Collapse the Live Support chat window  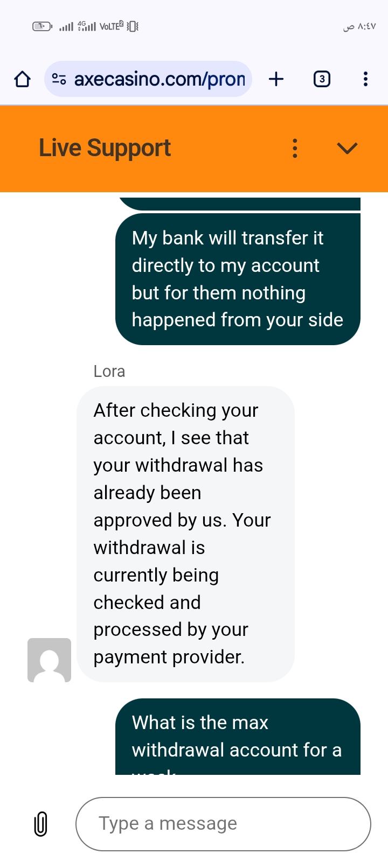(x=347, y=148)
